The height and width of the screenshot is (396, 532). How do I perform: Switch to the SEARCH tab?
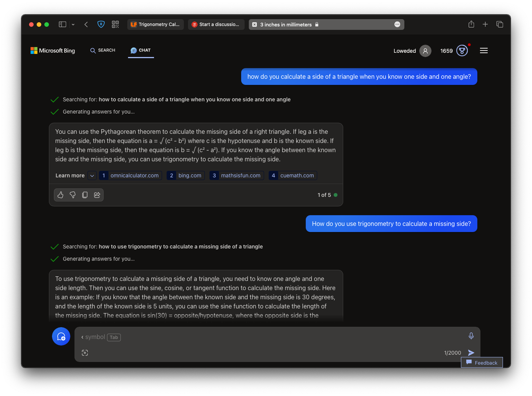[x=103, y=50]
